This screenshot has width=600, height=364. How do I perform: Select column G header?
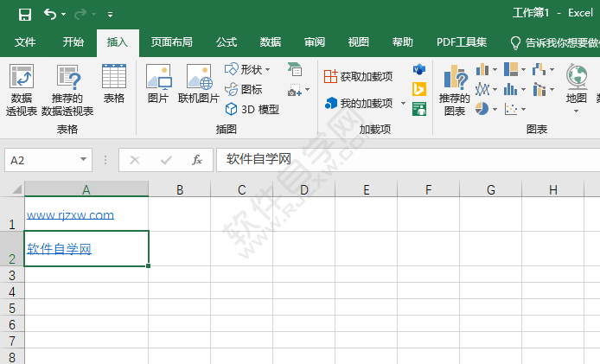[490, 189]
